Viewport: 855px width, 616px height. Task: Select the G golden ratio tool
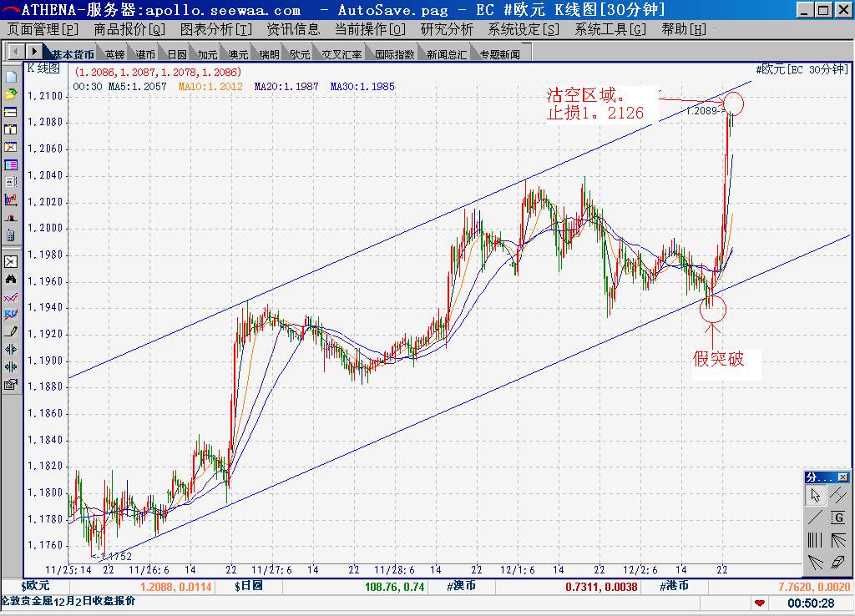(x=838, y=518)
